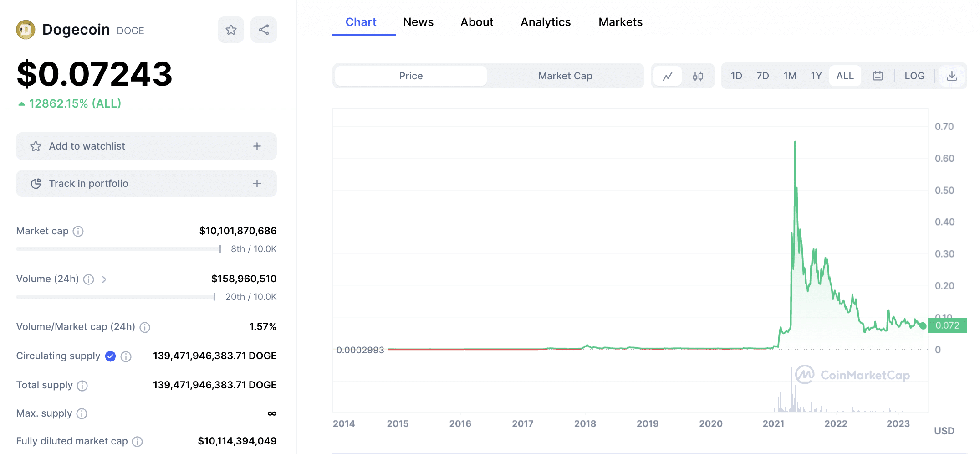
Task: Click the star favorite icon next to Dogecoin
Action: pos(231,30)
